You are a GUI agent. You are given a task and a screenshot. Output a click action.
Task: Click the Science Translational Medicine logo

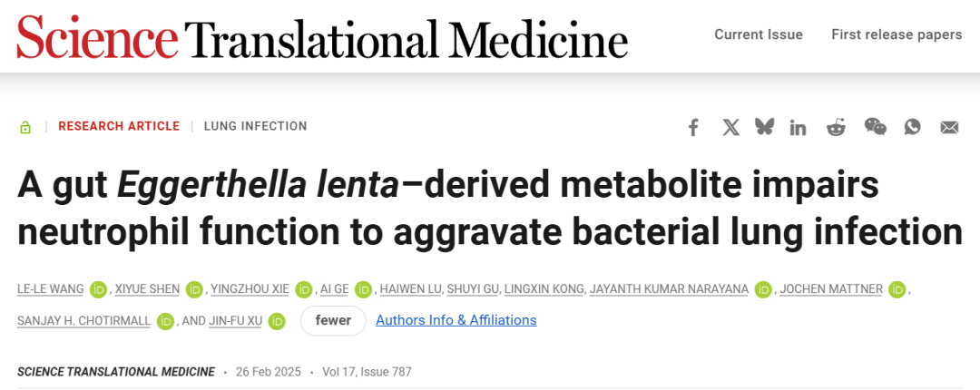pos(322,36)
